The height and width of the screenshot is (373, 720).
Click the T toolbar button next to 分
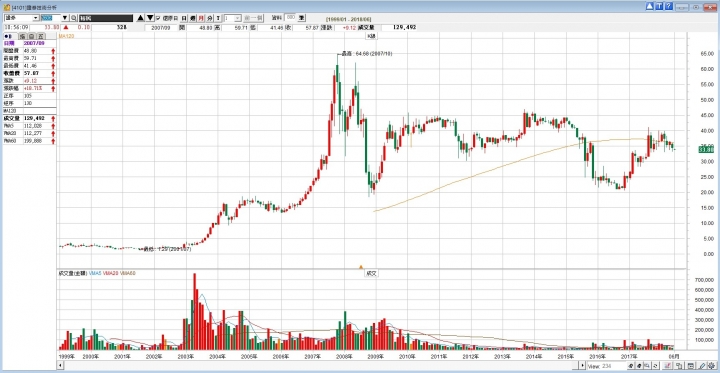(218, 18)
